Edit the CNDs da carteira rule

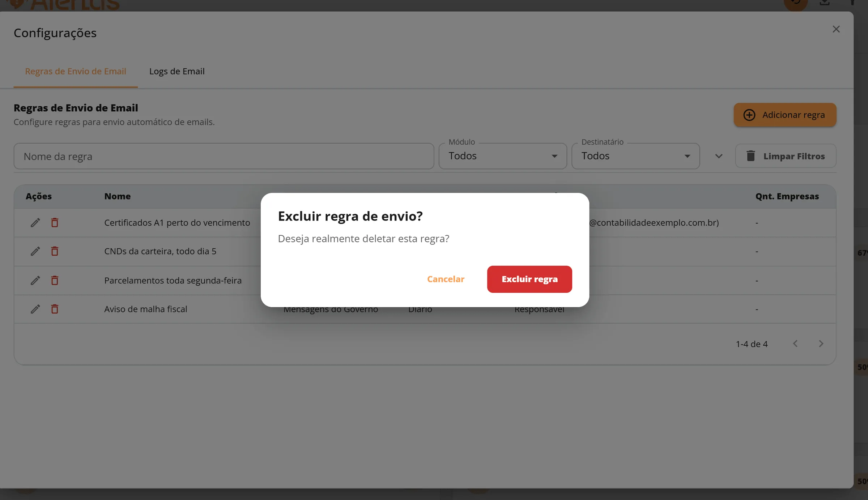(35, 251)
